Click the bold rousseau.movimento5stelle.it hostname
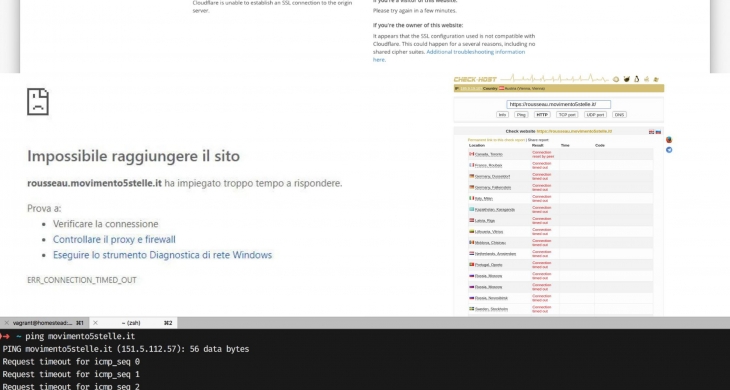The image size is (730, 390). [x=95, y=183]
